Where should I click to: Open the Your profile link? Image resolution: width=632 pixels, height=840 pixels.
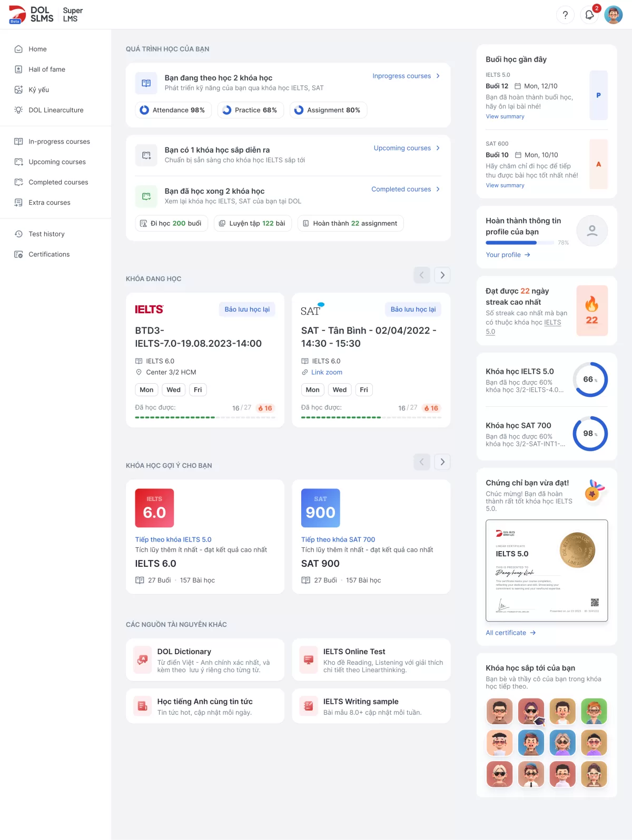508,255
